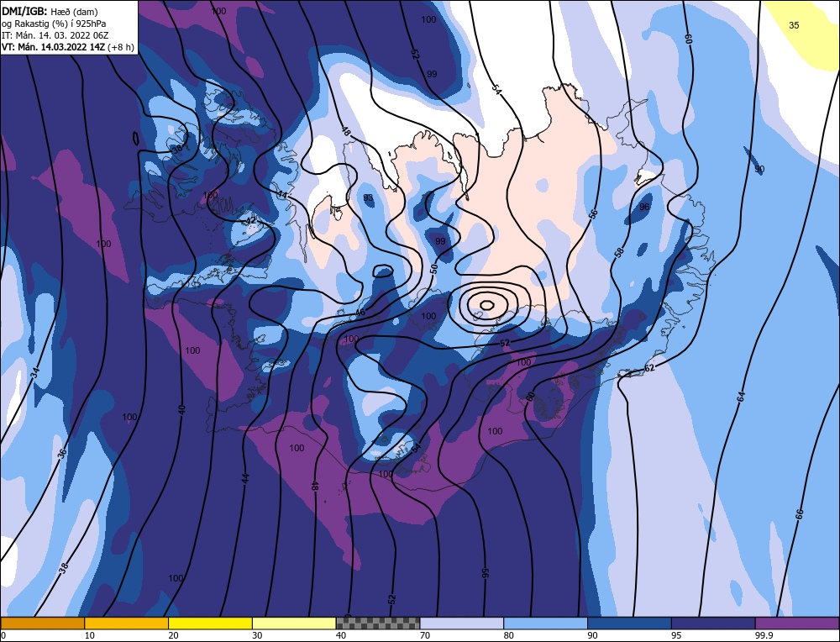
Task: Click the '30' legend tick label
Action: (x=257, y=635)
